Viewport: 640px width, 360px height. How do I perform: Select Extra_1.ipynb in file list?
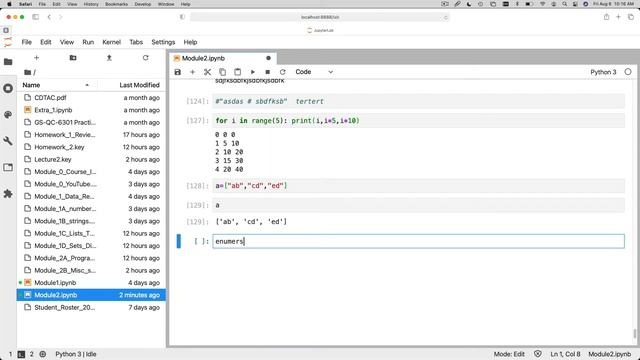(x=91, y=110)
